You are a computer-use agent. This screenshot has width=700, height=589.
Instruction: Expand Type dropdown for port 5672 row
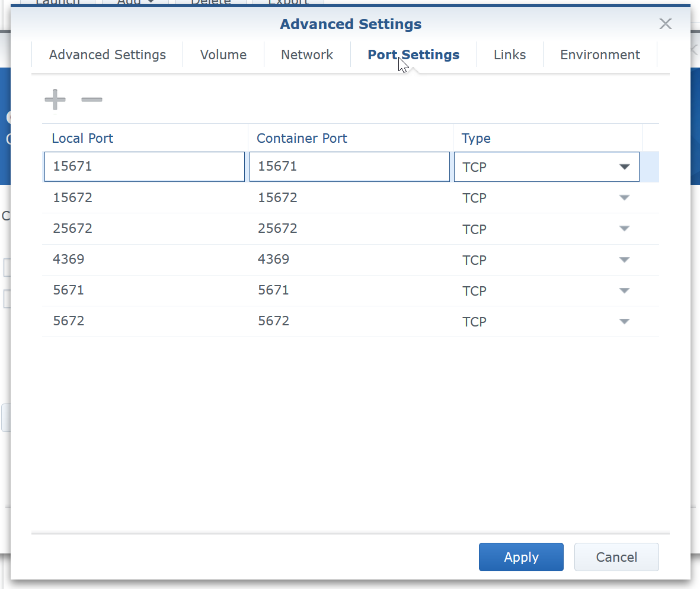pyautogui.click(x=624, y=321)
